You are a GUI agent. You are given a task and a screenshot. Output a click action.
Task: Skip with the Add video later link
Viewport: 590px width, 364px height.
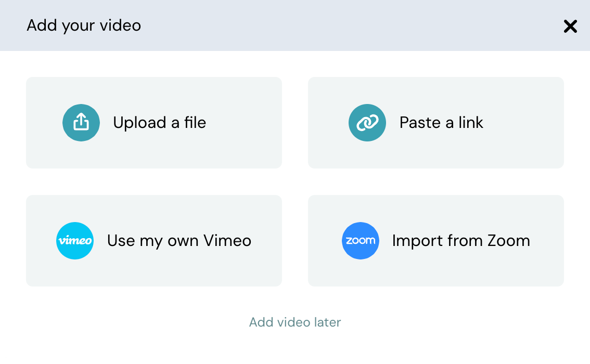[x=295, y=322]
